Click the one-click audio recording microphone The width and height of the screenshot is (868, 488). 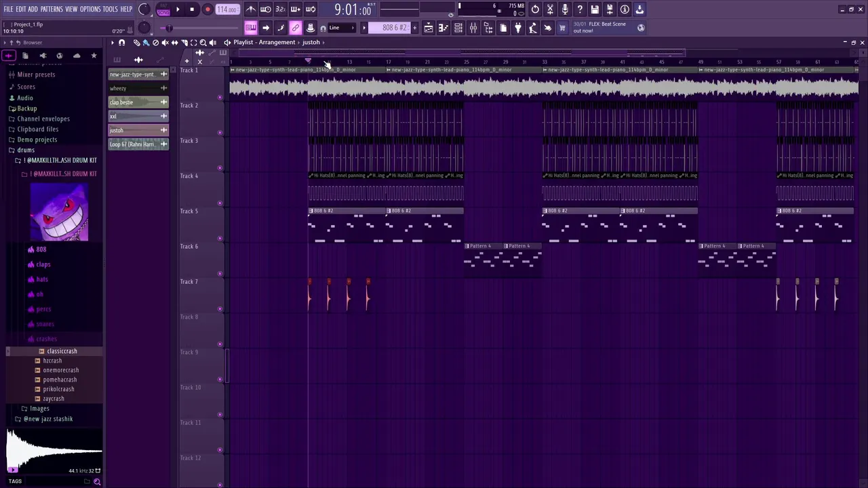[x=565, y=9]
